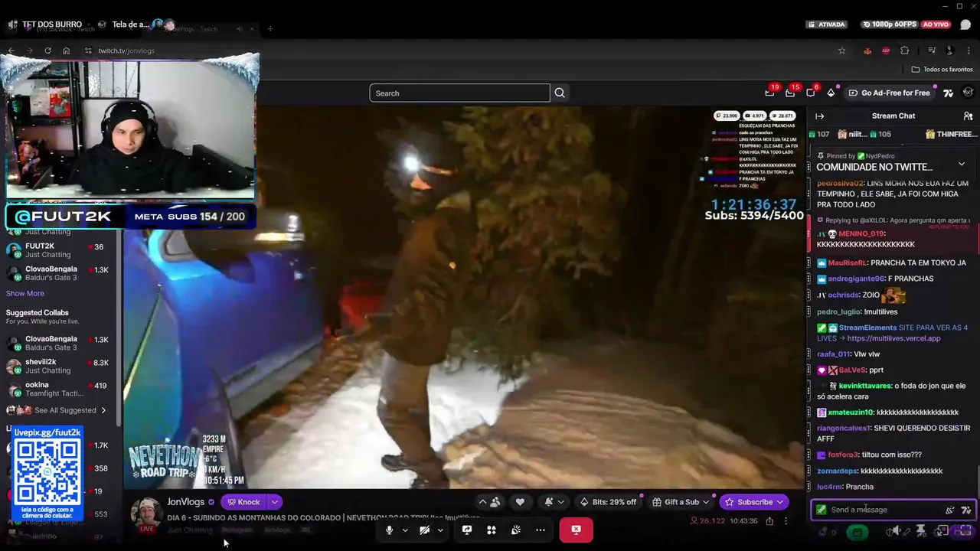This screenshot has height=551, width=980.
Task: Open the ClovaoBengala channel with 36-viewer neighbor above
Action: tap(60, 273)
